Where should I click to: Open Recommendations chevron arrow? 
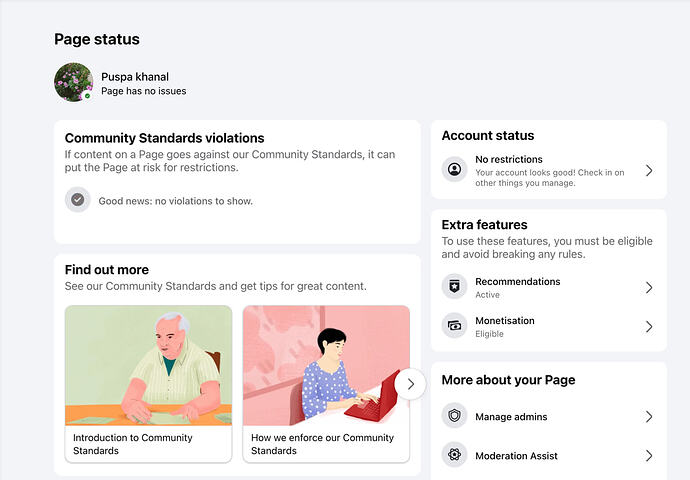pos(649,288)
